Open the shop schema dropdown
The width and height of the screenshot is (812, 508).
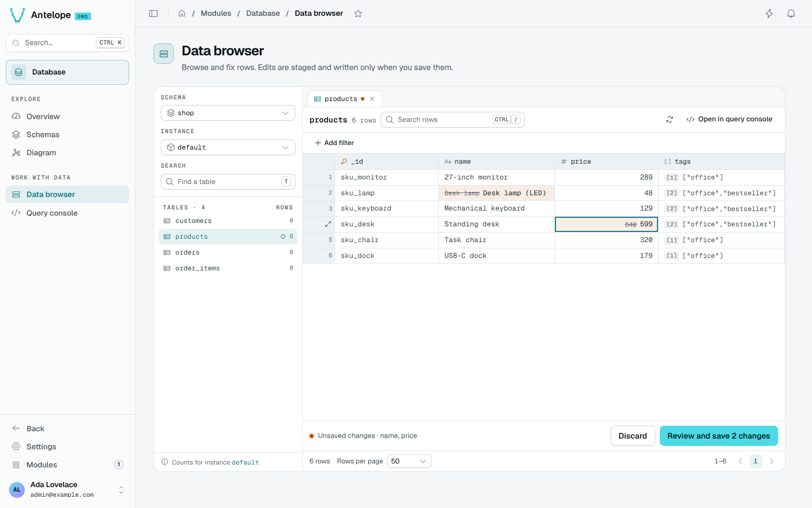tap(228, 113)
